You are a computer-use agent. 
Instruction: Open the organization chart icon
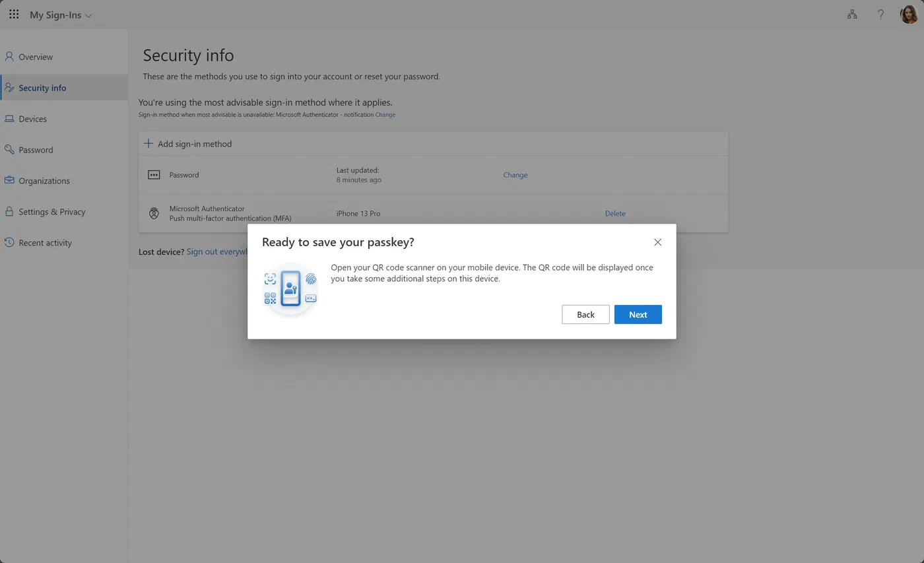pos(852,14)
